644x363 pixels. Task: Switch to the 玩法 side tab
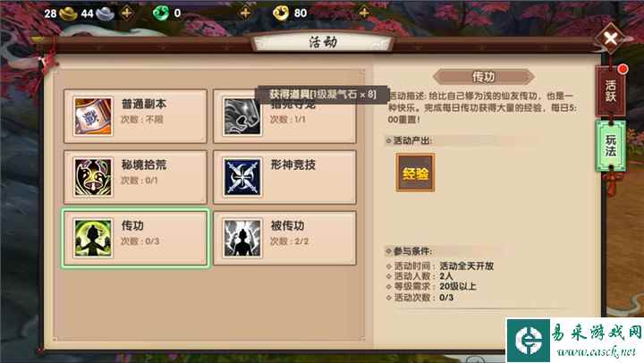coord(611,146)
